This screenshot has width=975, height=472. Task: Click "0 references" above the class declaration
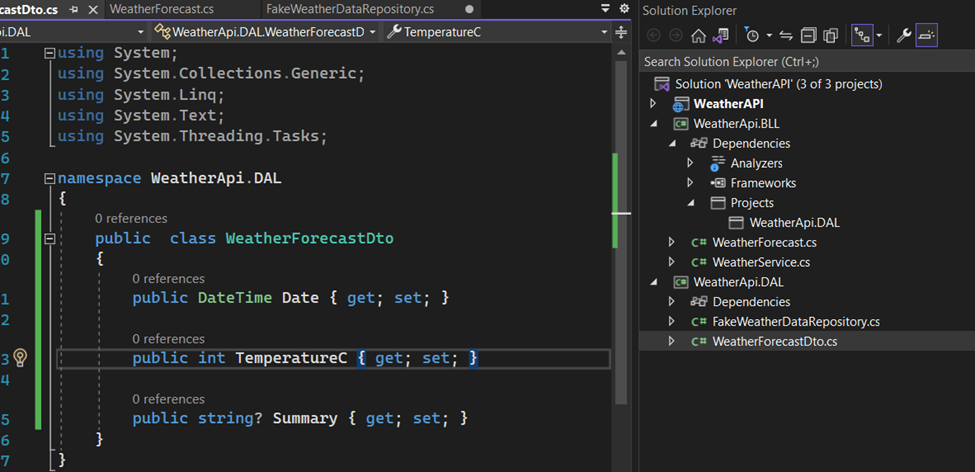coord(131,219)
